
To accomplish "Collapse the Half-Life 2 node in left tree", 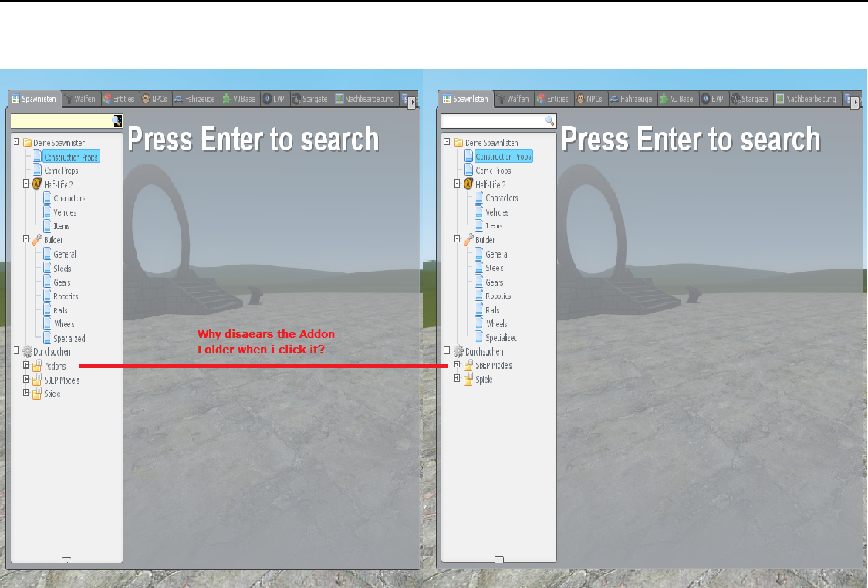I will (x=26, y=184).
